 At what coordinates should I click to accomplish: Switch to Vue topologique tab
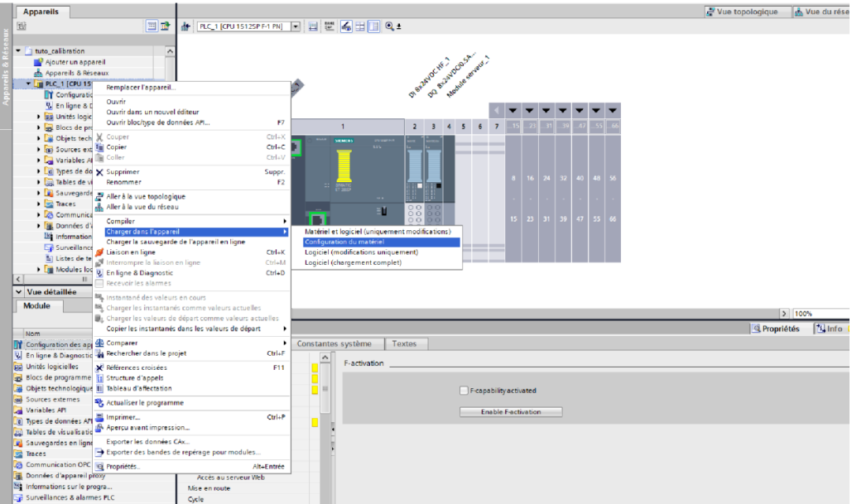(x=747, y=12)
